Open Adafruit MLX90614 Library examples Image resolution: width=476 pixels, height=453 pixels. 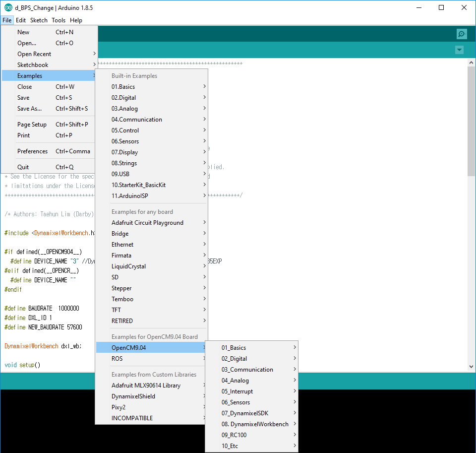(152, 385)
